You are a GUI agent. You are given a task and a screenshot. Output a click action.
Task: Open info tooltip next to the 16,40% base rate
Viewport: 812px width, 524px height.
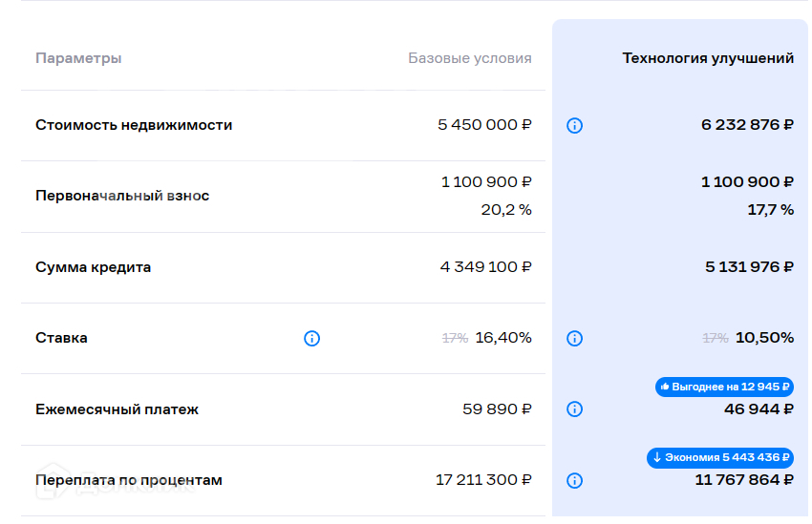click(311, 338)
